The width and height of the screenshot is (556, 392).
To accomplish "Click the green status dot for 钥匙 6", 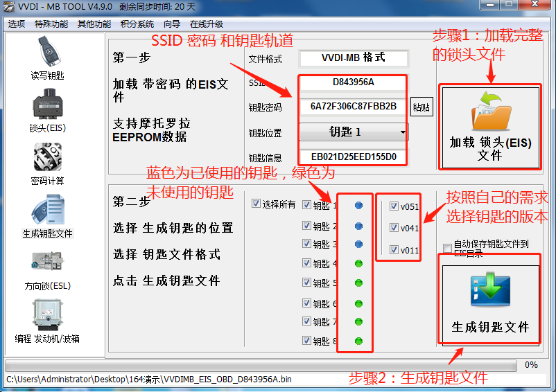I will pyautogui.click(x=358, y=304).
